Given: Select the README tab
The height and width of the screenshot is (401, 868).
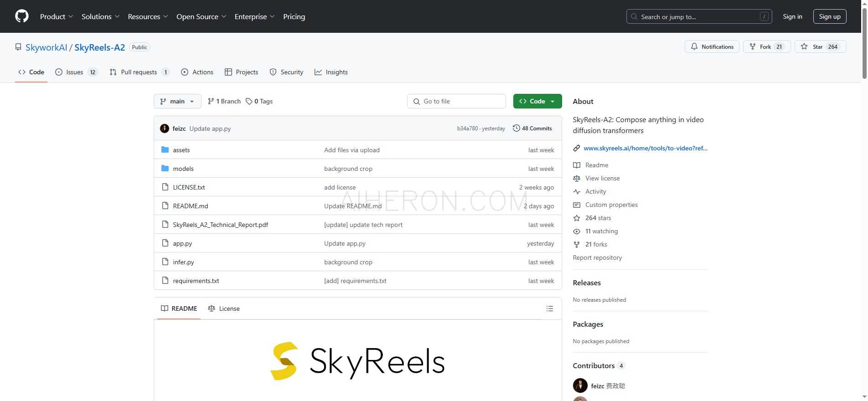Looking at the screenshot, I should pos(179,308).
